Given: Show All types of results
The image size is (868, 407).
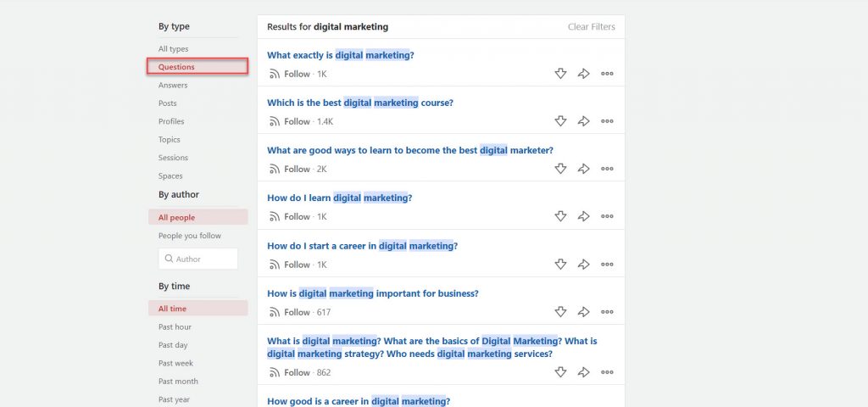Looking at the screenshot, I should pyautogui.click(x=173, y=49).
